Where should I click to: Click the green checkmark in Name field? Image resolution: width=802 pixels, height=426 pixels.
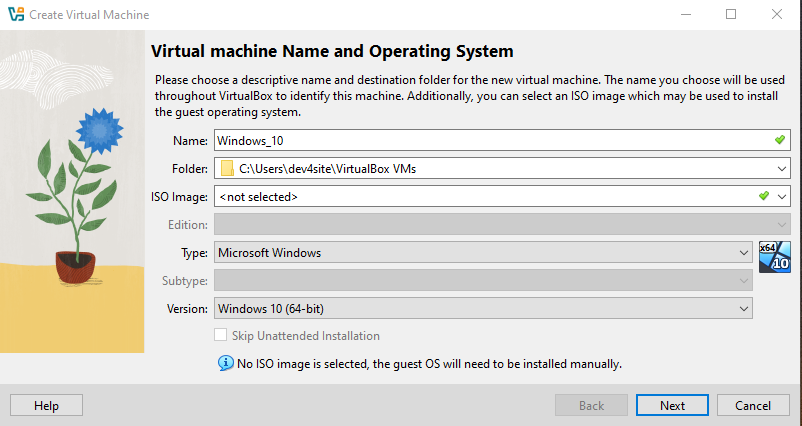tap(780, 140)
